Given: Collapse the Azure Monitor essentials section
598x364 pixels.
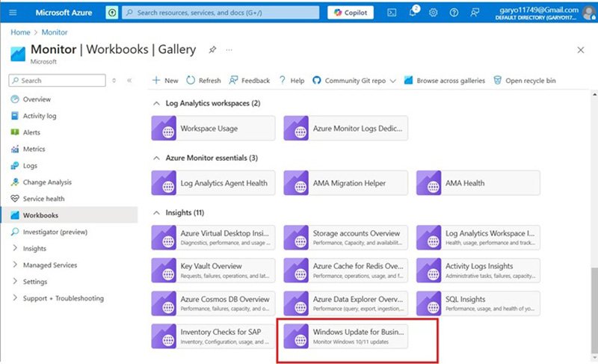Looking at the screenshot, I should tap(156, 158).
